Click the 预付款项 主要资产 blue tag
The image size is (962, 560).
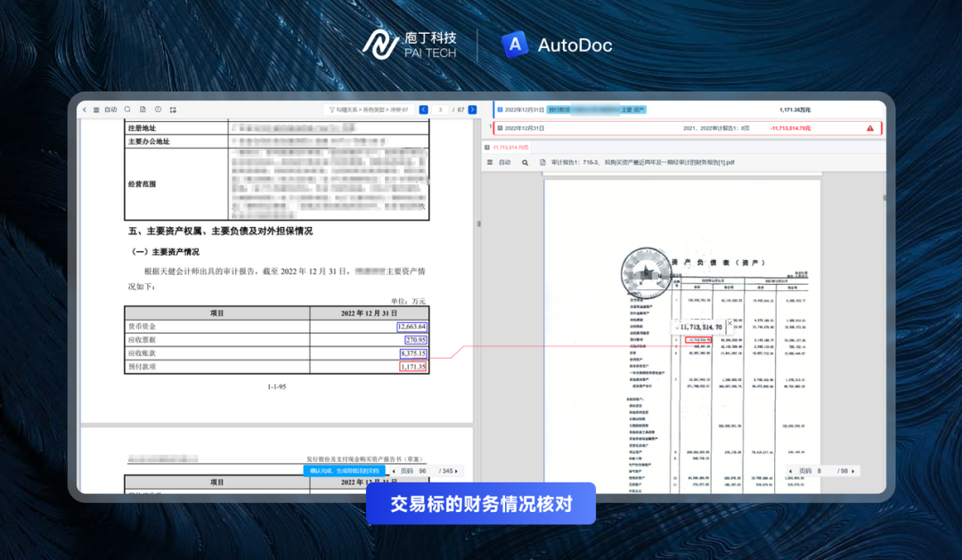tap(596, 110)
